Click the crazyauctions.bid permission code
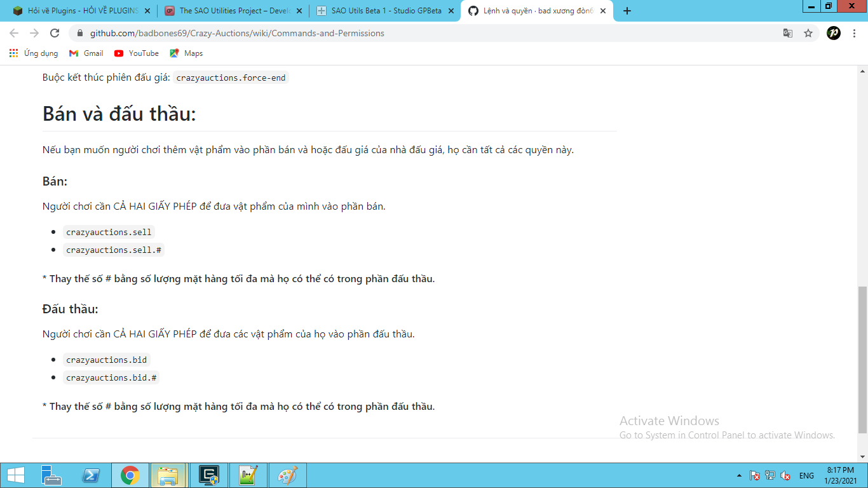Image resolution: width=868 pixels, height=488 pixels. [x=106, y=360]
